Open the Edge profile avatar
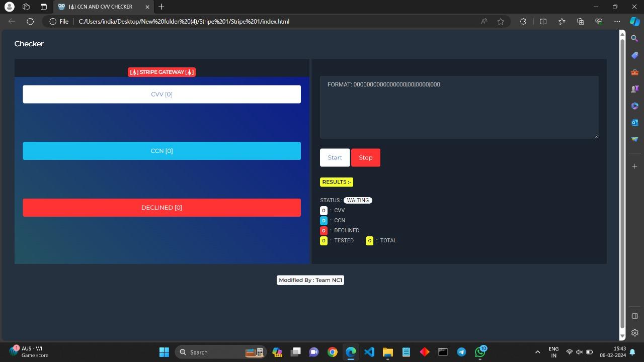Screen dimensions: 644x362 tap(9, 7)
